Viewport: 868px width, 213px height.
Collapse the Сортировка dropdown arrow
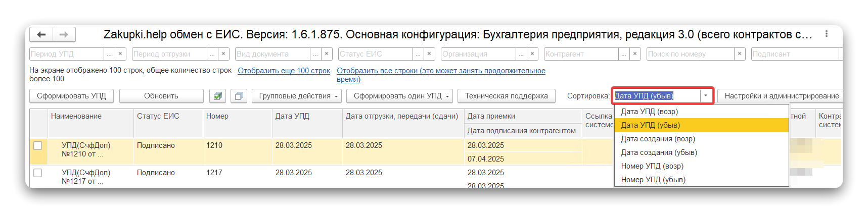pos(706,96)
